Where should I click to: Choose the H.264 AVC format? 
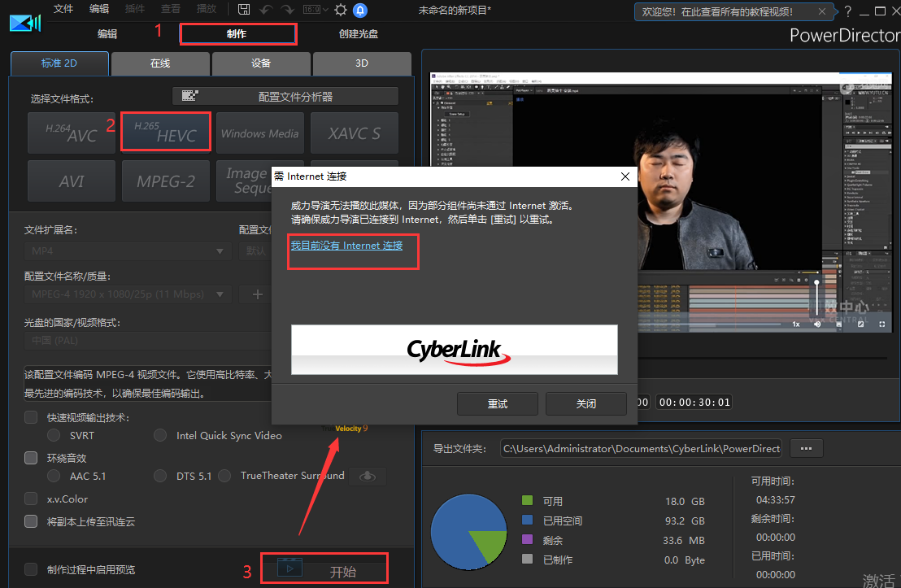(72, 133)
